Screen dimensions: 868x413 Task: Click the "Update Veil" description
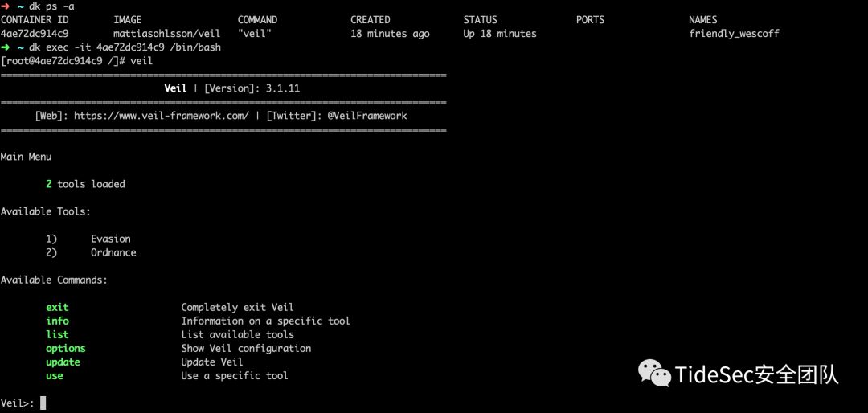[212, 362]
